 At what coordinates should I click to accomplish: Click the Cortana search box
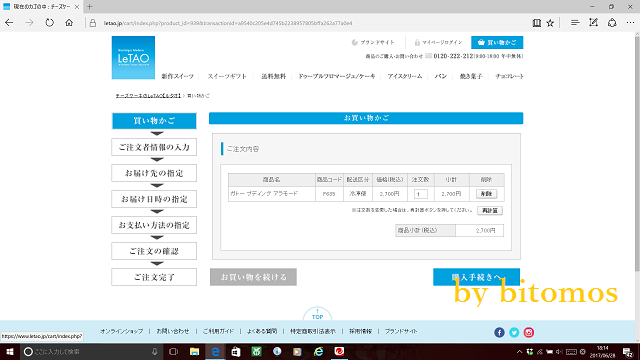tap(91, 351)
